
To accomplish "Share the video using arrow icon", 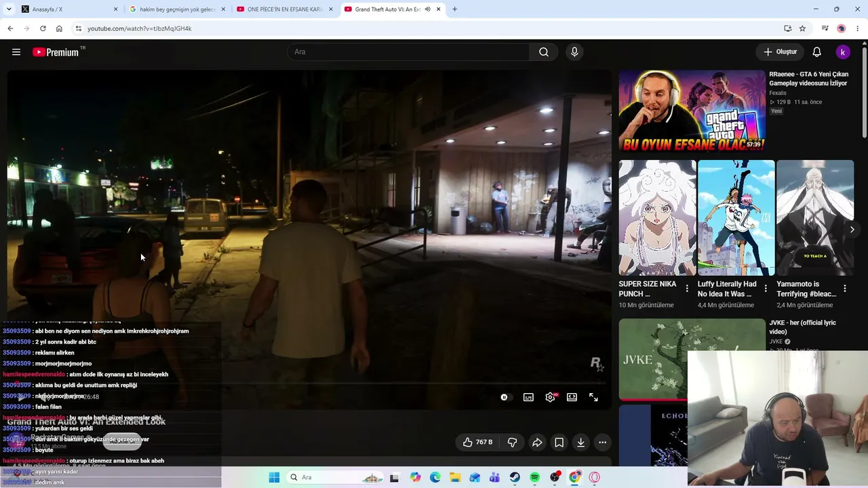I will coord(537,443).
